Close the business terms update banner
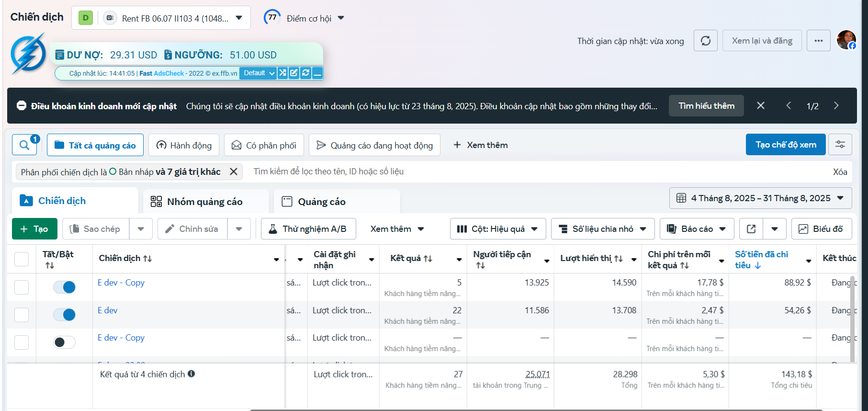This screenshot has height=411, width=868. pyautogui.click(x=761, y=105)
